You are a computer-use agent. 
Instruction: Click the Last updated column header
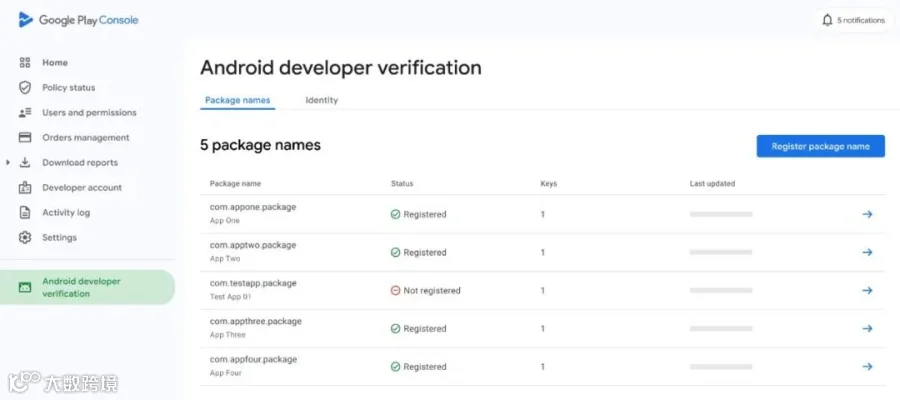712,184
